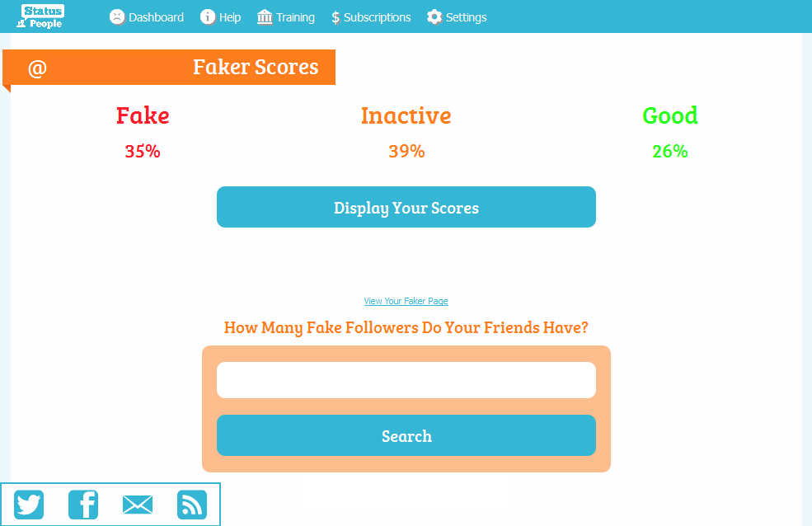Open the Facebook share icon

click(83, 505)
